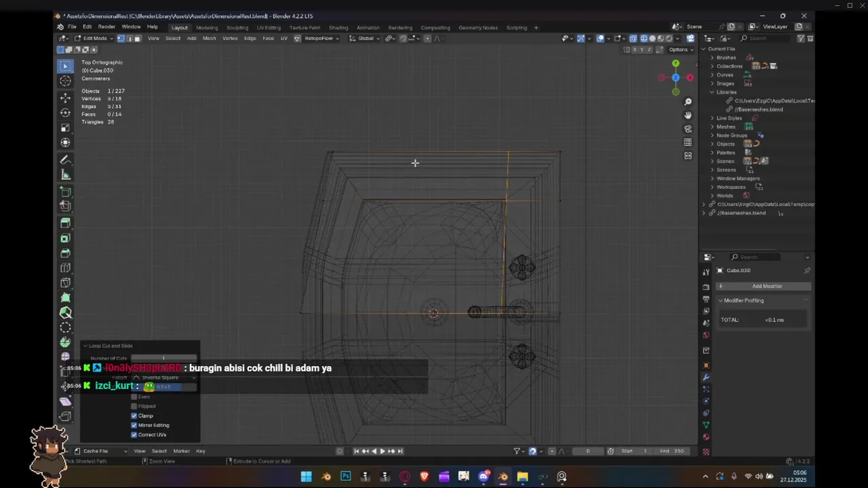This screenshot has width=868, height=488.
Task: Adjust the Number of Cuts field
Action: point(163,359)
